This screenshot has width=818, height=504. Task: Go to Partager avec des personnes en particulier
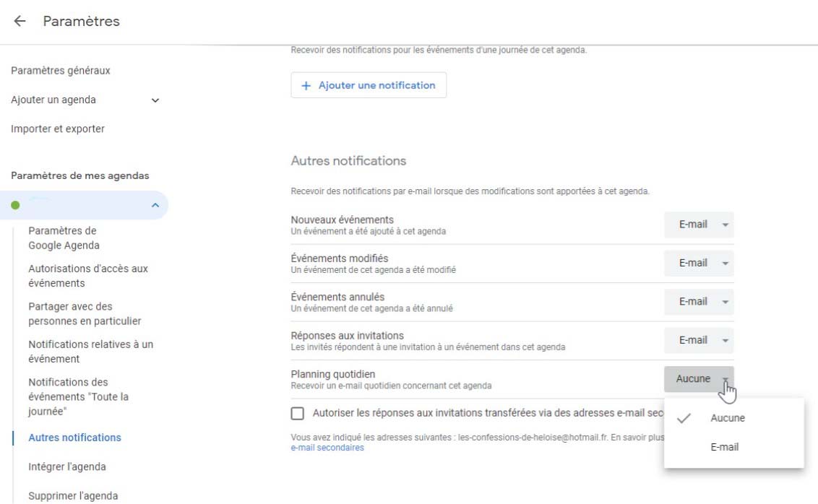pyautogui.click(x=85, y=314)
